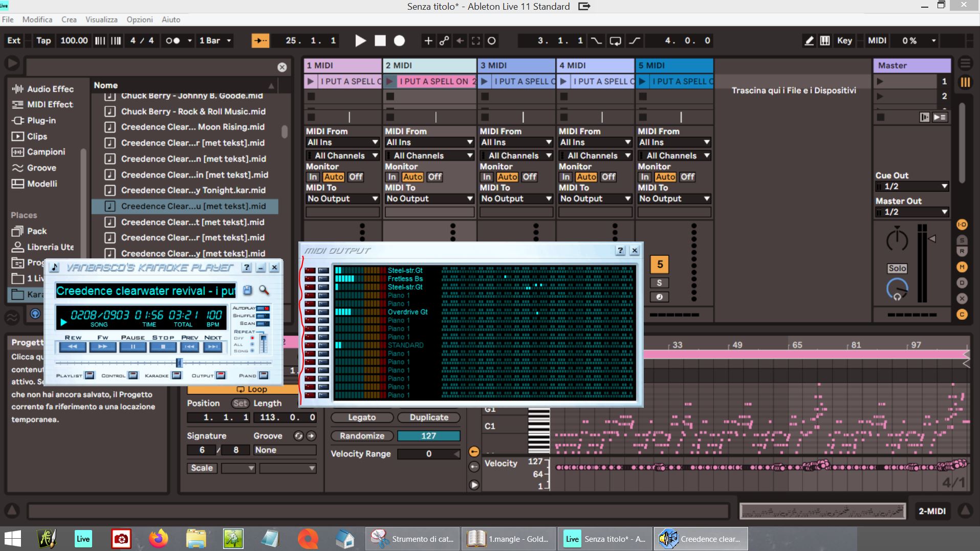Toggle Follow playback arrow button
The height and width of the screenshot is (551, 980).
pyautogui.click(x=260, y=41)
